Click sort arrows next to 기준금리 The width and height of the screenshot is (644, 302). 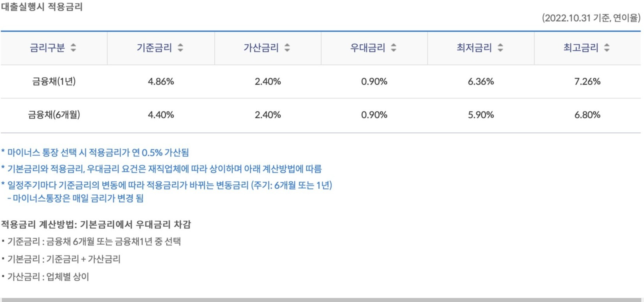point(180,47)
